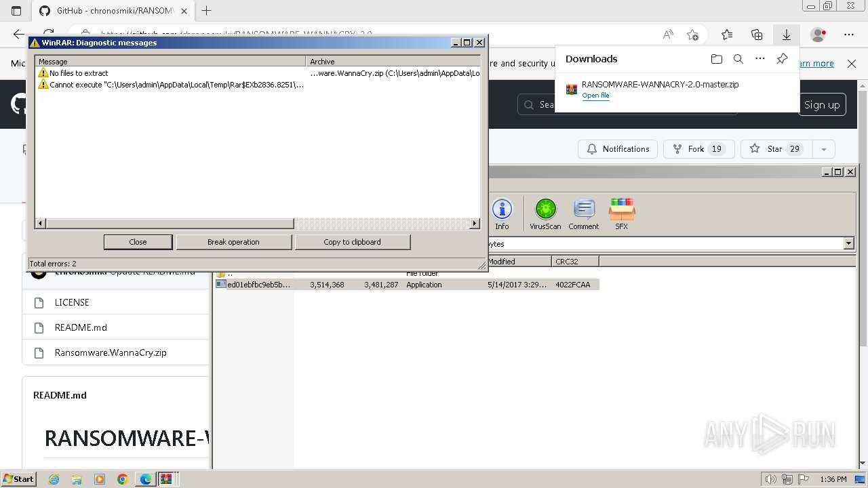The width and height of the screenshot is (868, 488).
Task: Select ed01ebfbc9eb5b... file row in WinRAR
Action: [x=407, y=285]
